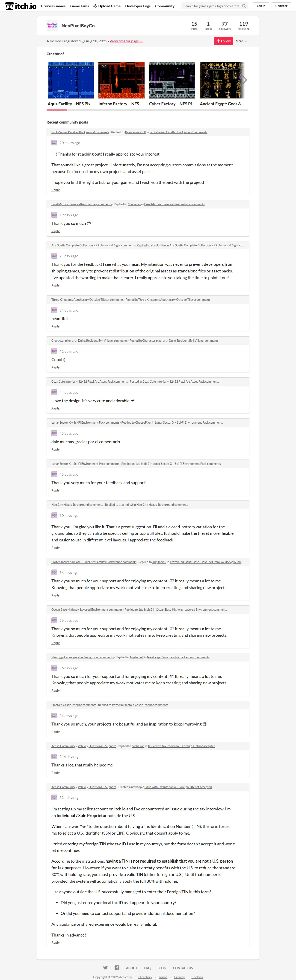Click avatar beside '20 hours ago' post
This screenshot has width=296, height=980.
tap(54, 143)
